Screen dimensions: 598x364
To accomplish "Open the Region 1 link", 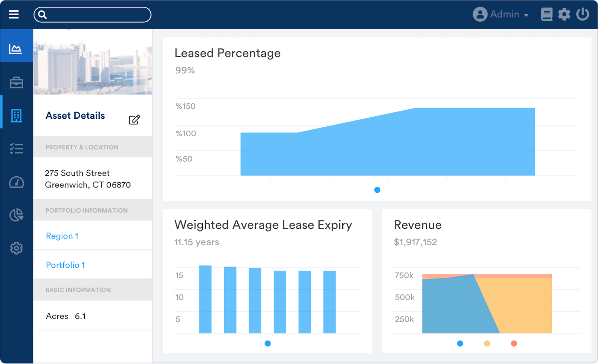I will (x=62, y=236).
